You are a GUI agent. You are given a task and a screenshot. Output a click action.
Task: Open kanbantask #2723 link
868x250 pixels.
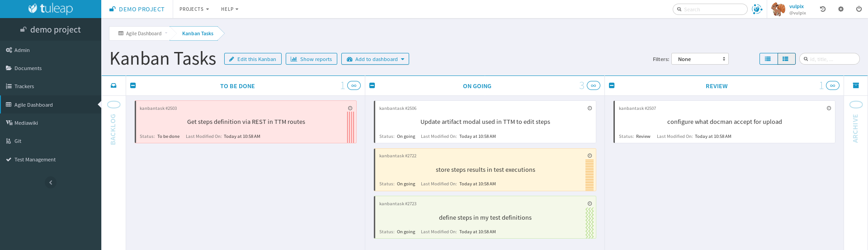(x=398, y=204)
